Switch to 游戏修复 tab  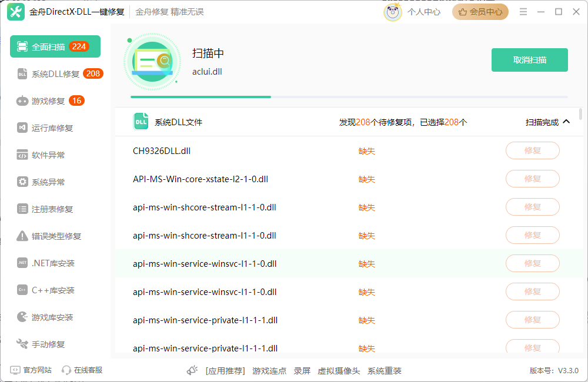point(55,101)
